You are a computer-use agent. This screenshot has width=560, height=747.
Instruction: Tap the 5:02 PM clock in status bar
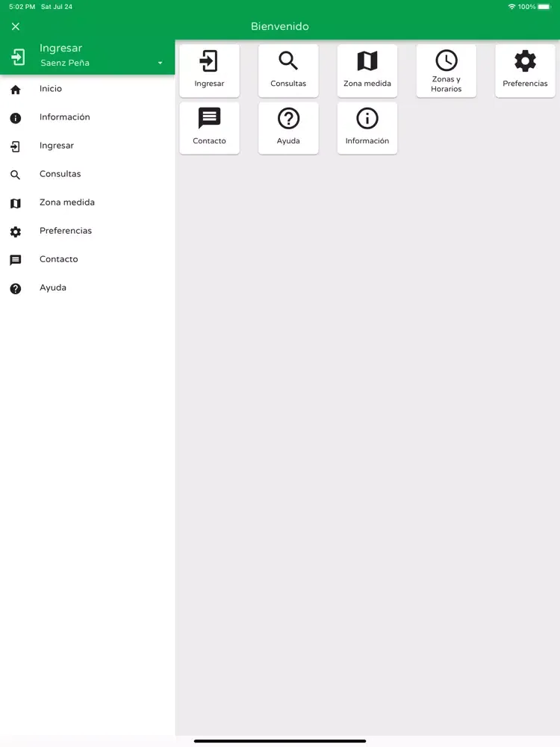22,7
